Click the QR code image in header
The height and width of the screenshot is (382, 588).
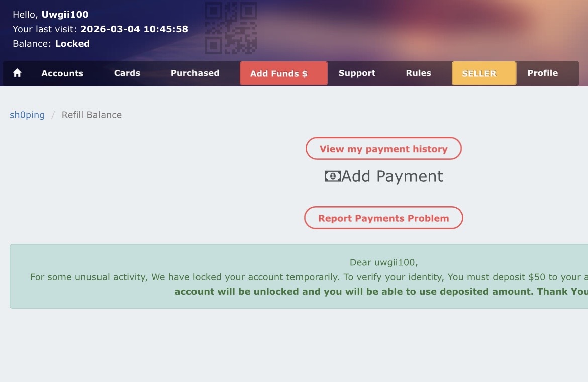point(231,28)
